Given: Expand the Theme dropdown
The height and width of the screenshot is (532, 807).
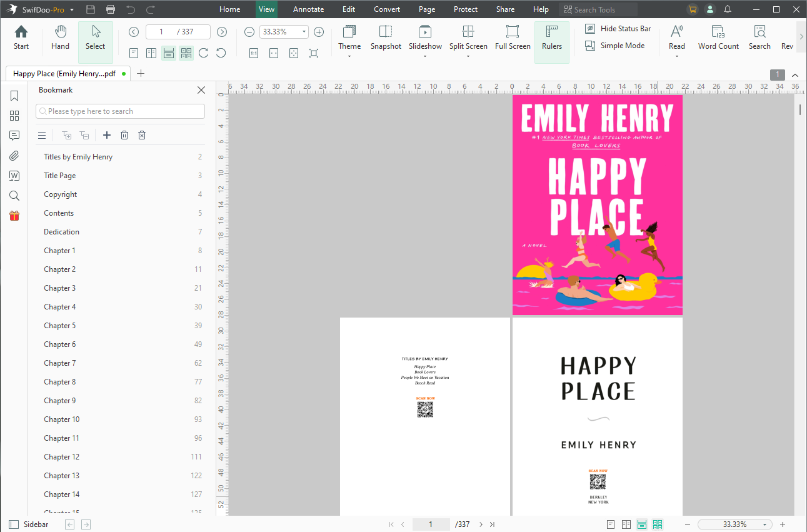Looking at the screenshot, I should tap(349, 56).
